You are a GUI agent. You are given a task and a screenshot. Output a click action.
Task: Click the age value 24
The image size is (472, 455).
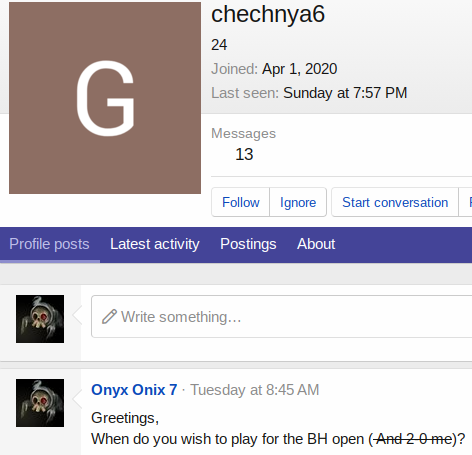pyautogui.click(x=219, y=45)
